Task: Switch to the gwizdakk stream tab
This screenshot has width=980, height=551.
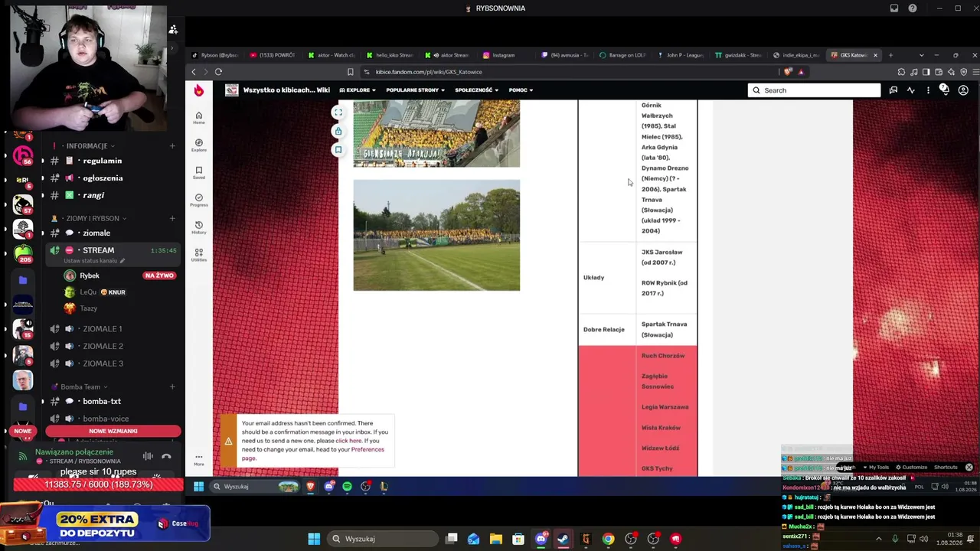Action: (x=738, y=55)
